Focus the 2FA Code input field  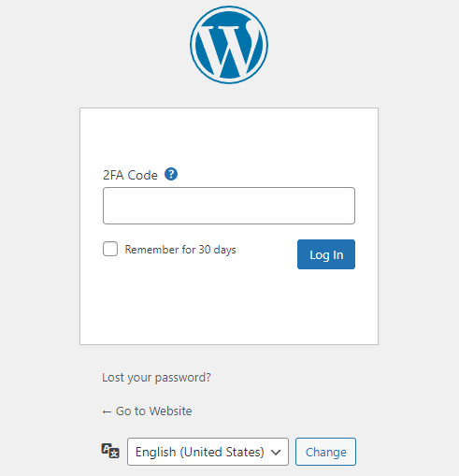[x=229, y=206]
